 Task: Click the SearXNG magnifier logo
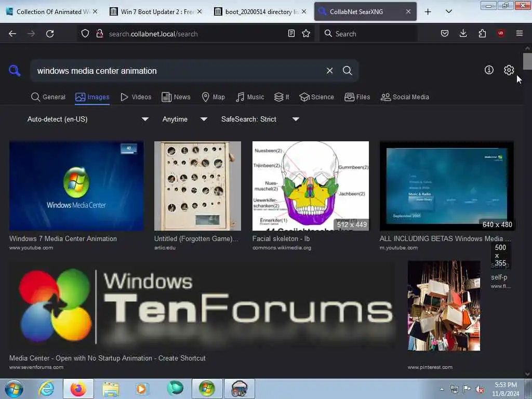pos(15,71)
